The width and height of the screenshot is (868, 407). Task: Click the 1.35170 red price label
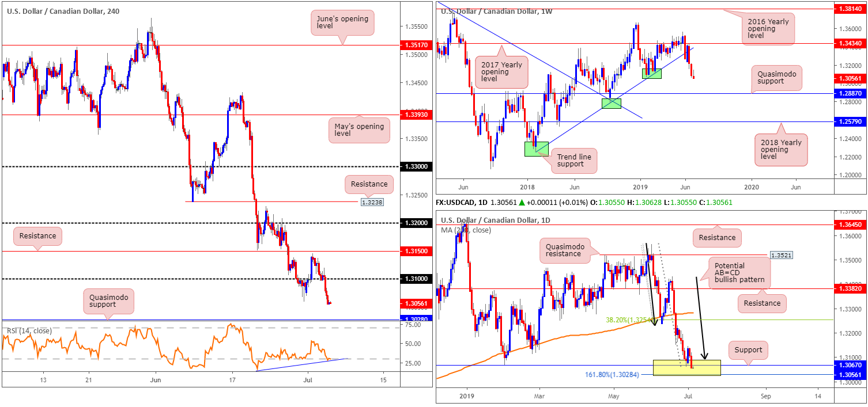coord(415,44)
